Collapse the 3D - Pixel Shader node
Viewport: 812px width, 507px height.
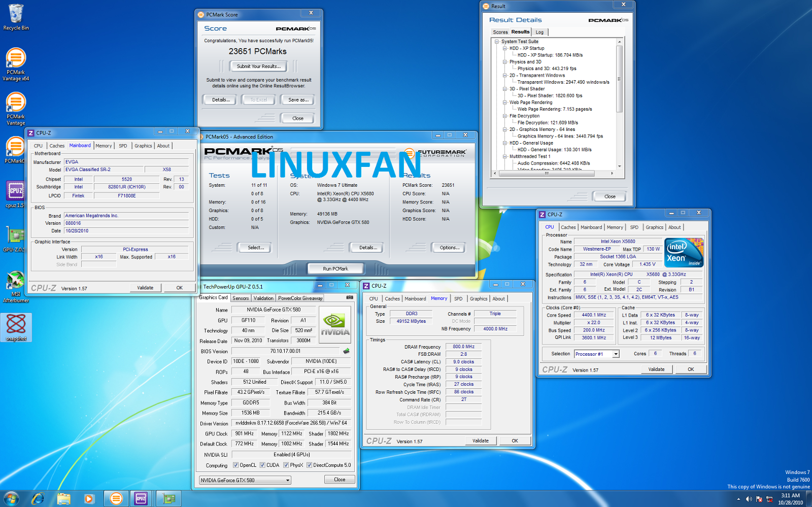(x=505, y=89)
